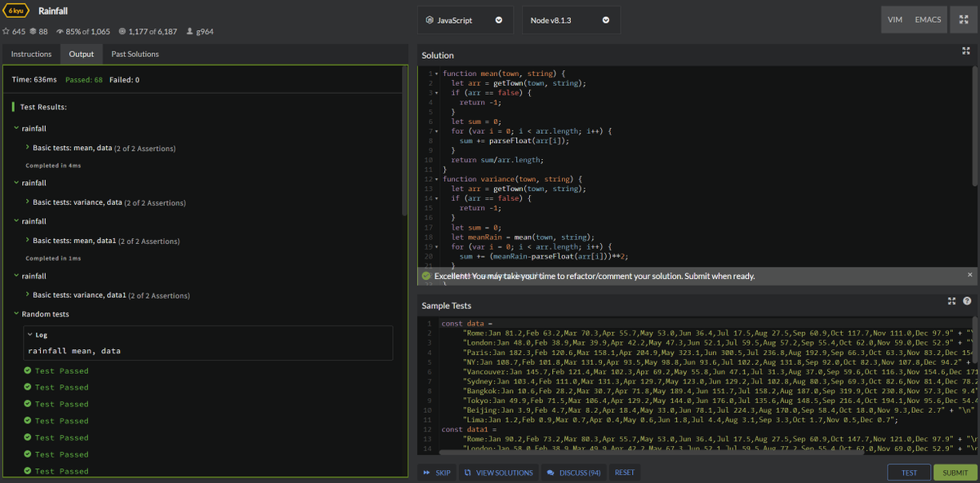The height and width of the screenshot is (483, 980).
Task: Click the Output panel vertical scrollbar
Action: 403,140
